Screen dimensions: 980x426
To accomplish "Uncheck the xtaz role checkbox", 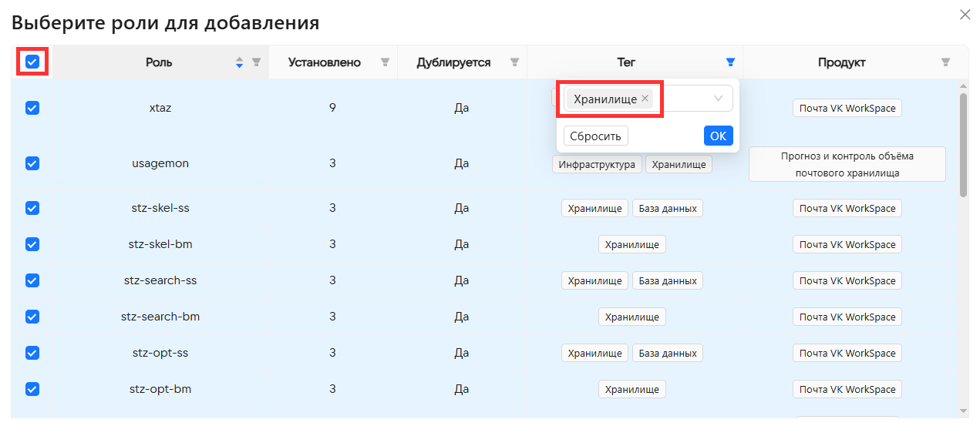I will pos(32,108).
